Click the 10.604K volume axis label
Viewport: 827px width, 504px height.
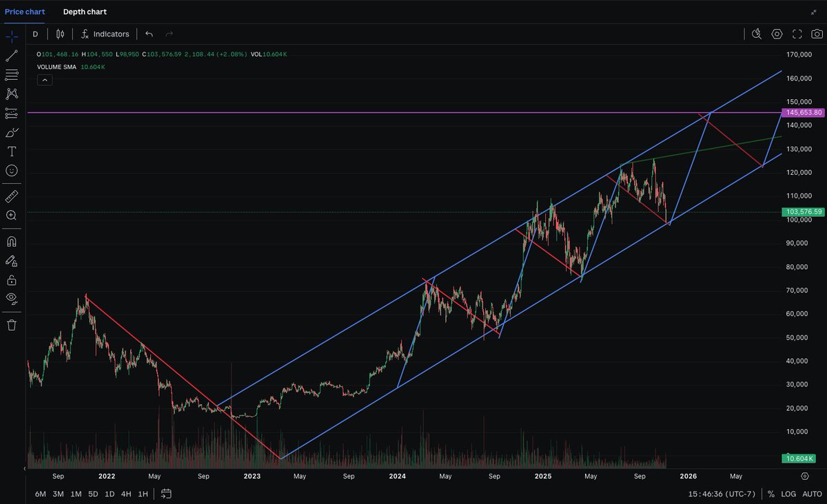click(x=799, y=459)
